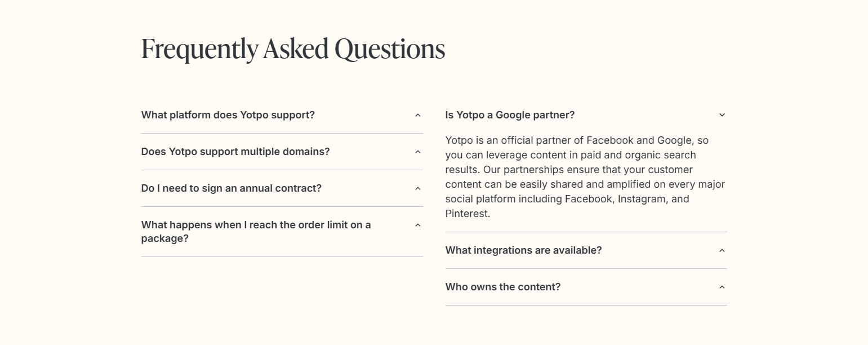
Task: Expand the annual contract FAQ item
Action: [x=232, y=188]
